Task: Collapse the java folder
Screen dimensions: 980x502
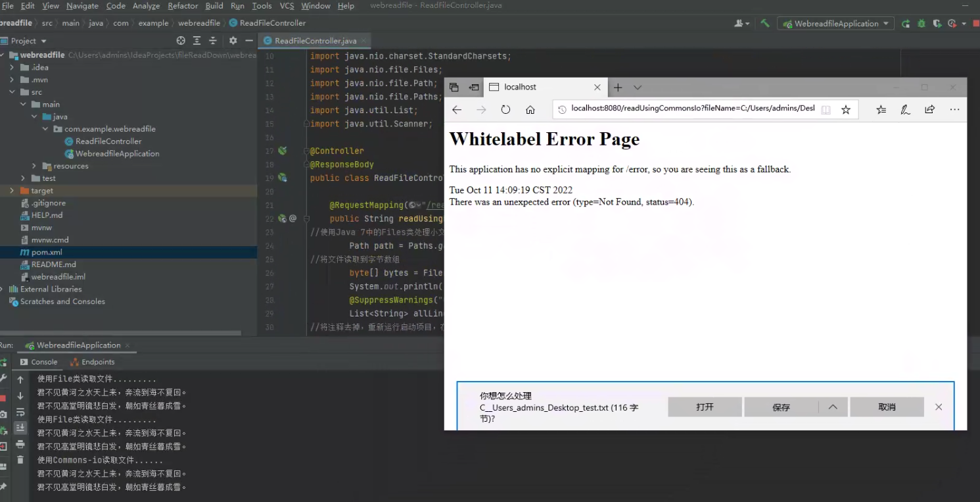Action: coord(34,116)
